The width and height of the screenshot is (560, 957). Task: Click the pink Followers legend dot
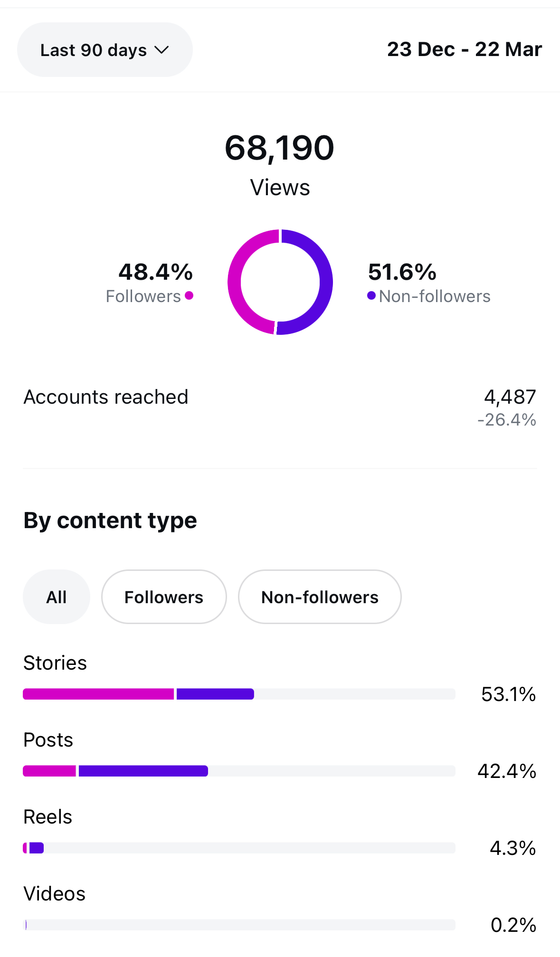point(189,295)
